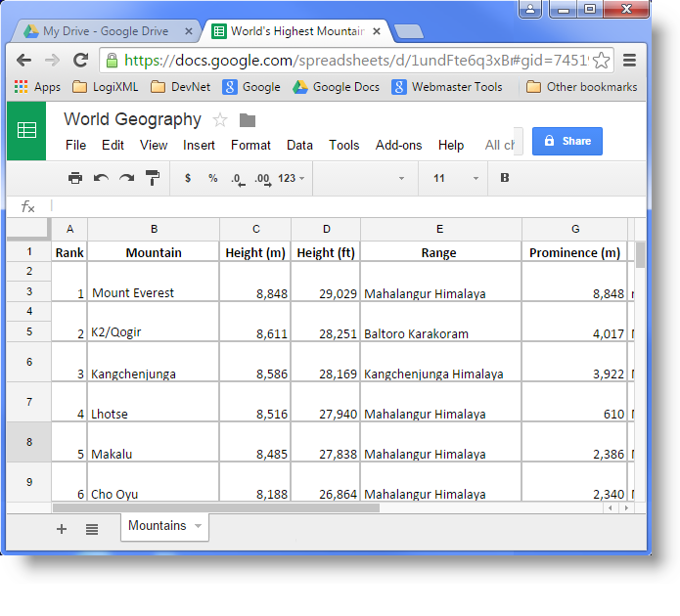
Task: Click the formula bar input field
Action: [x=342, y=206]
